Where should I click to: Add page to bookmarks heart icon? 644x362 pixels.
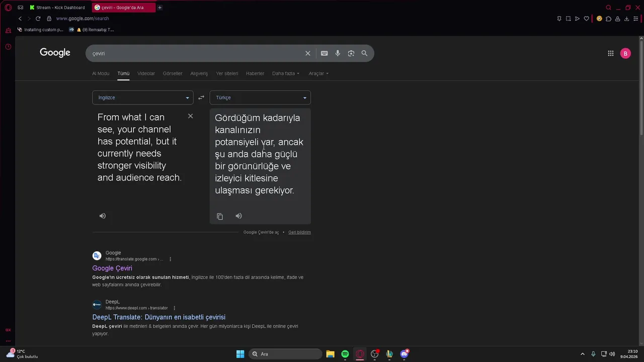tap(586, 19)
